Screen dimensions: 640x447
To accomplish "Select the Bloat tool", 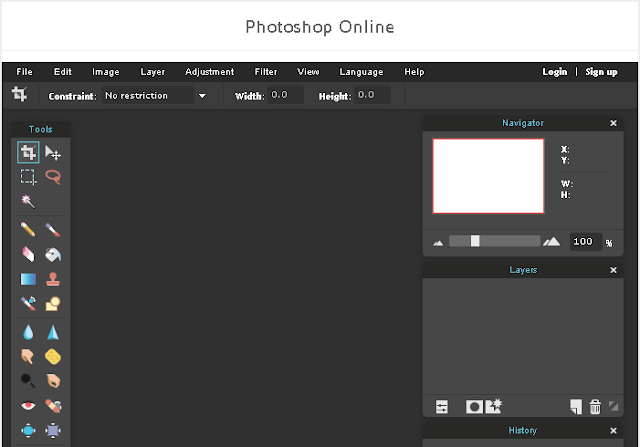I will 28,430.
